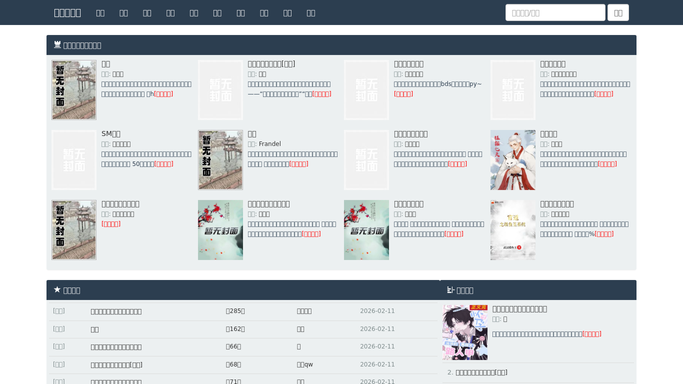Click the chapter link numbered 285 in update list
Image resolution: width=683 pixels, height=384 pixels.
click(235, 311)
